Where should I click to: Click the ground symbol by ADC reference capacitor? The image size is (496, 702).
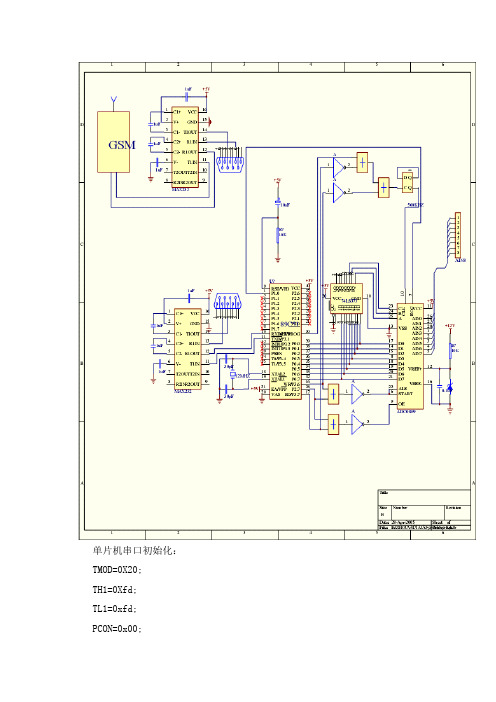tap(450, 409)
